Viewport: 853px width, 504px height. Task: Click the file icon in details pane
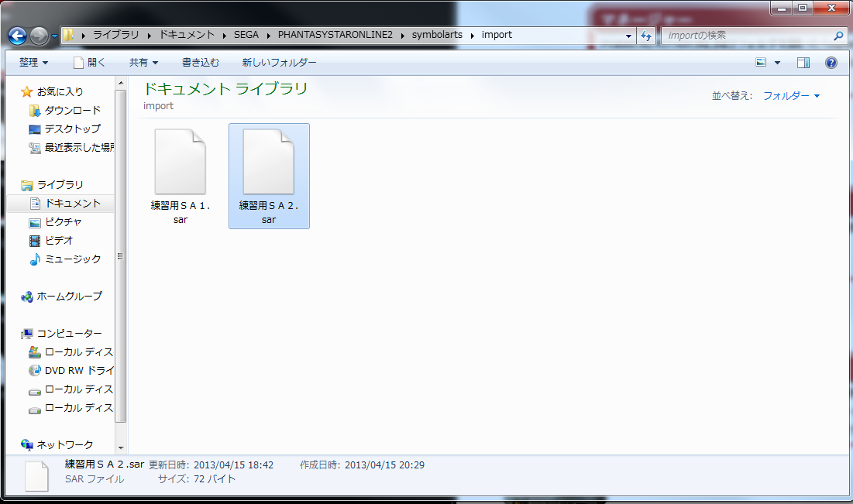click(x=37, y=475)
